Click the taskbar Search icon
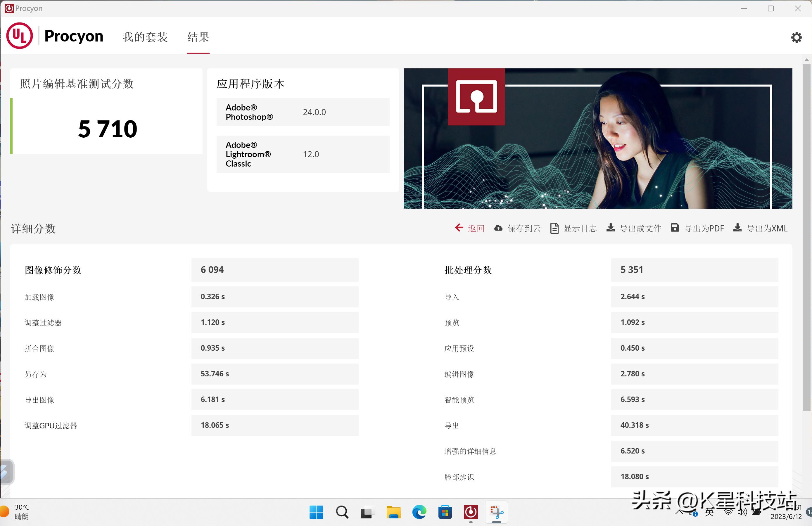The height and width of the screenshot is (526, 812). [x=342, y=512]
